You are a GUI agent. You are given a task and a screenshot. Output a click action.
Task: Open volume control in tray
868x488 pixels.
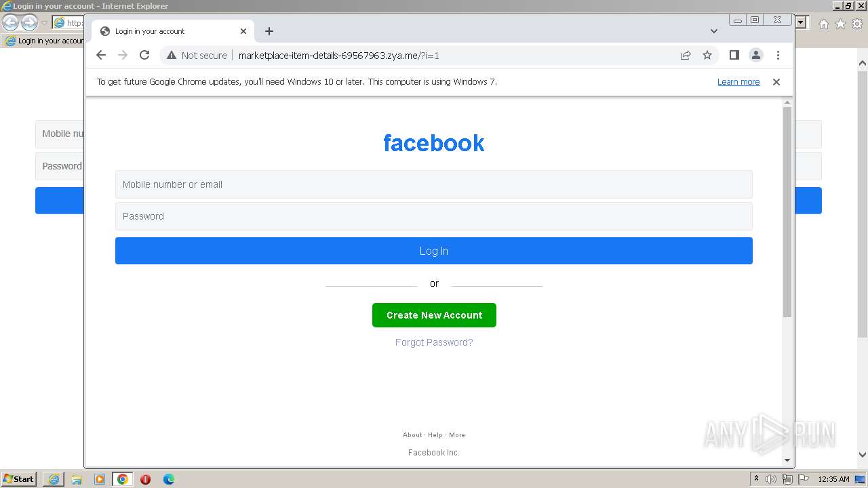point(771,479)
